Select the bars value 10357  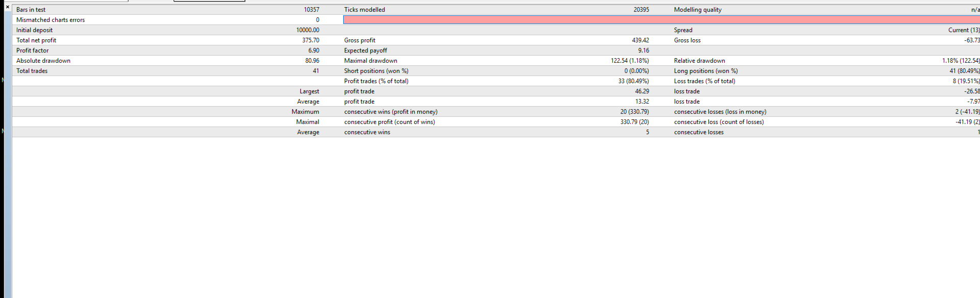click(x=312, y=10)
